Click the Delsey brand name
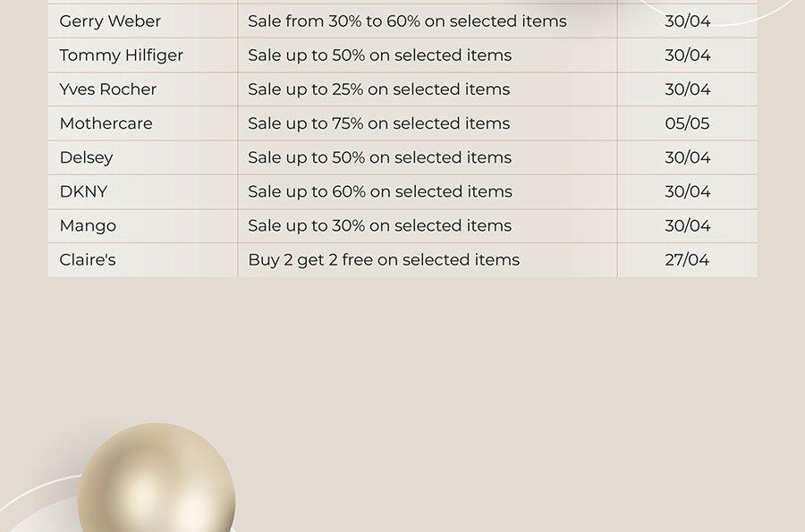Screen dimensions: 805x532 click(86, 157)
